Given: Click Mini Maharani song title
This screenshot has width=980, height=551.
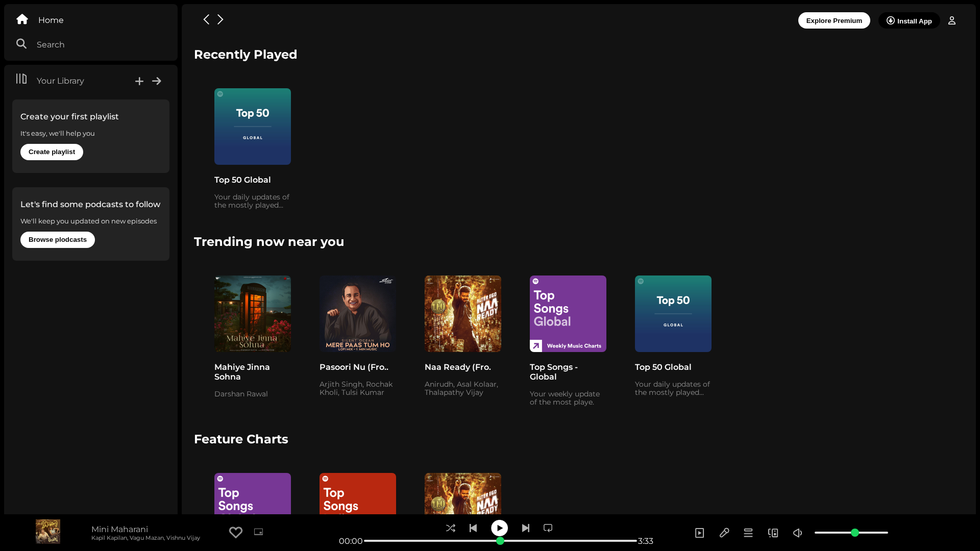Looking at the screenshot, I should coord(119,529).
